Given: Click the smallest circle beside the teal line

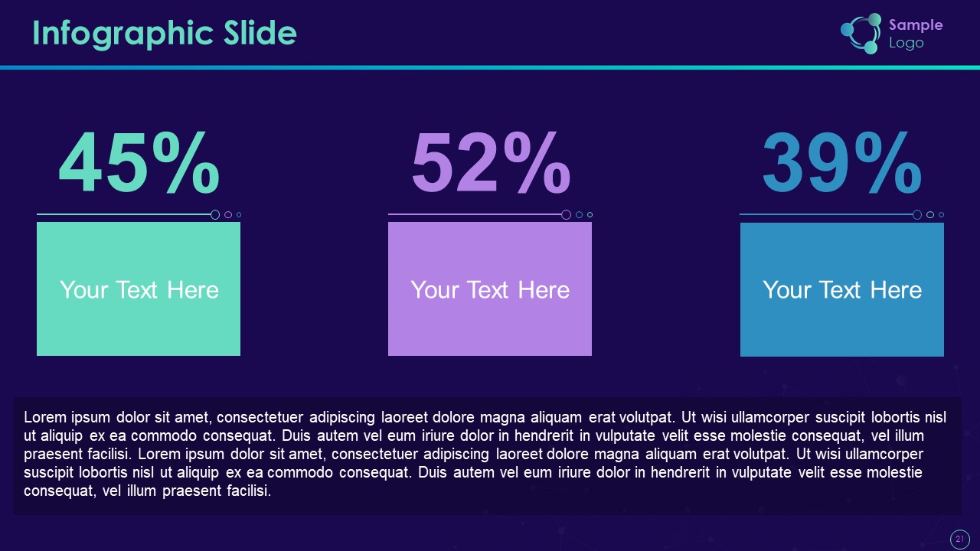Looking at the screenshot, I should 239,215.
